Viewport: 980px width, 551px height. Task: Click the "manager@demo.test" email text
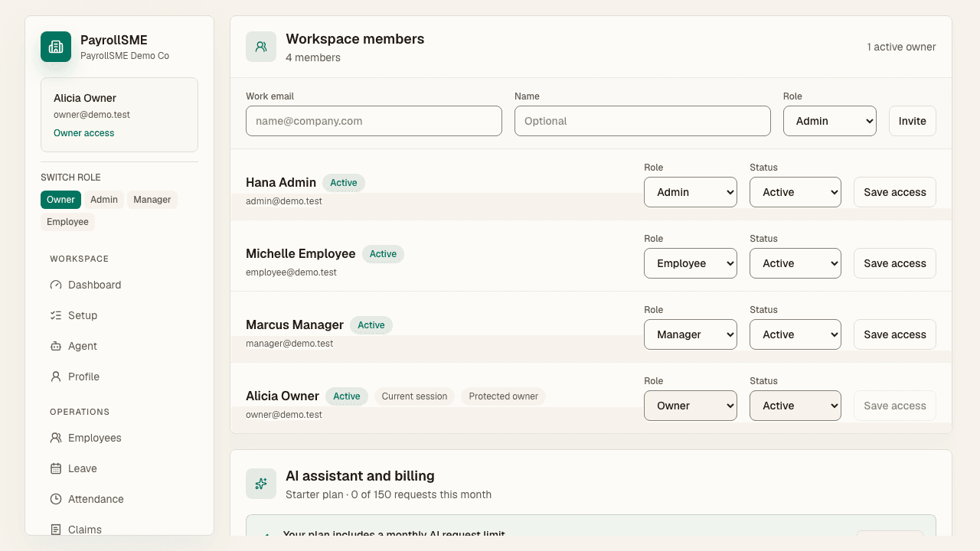289,344
